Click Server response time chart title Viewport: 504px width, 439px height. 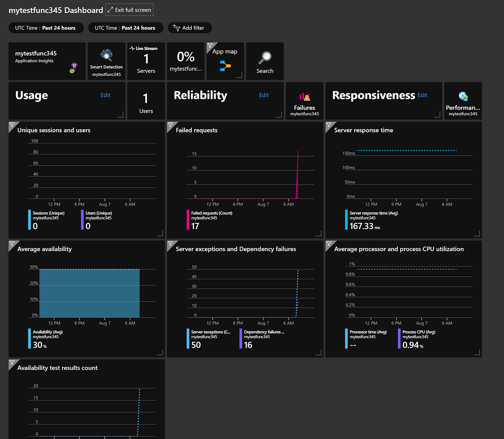363,130
